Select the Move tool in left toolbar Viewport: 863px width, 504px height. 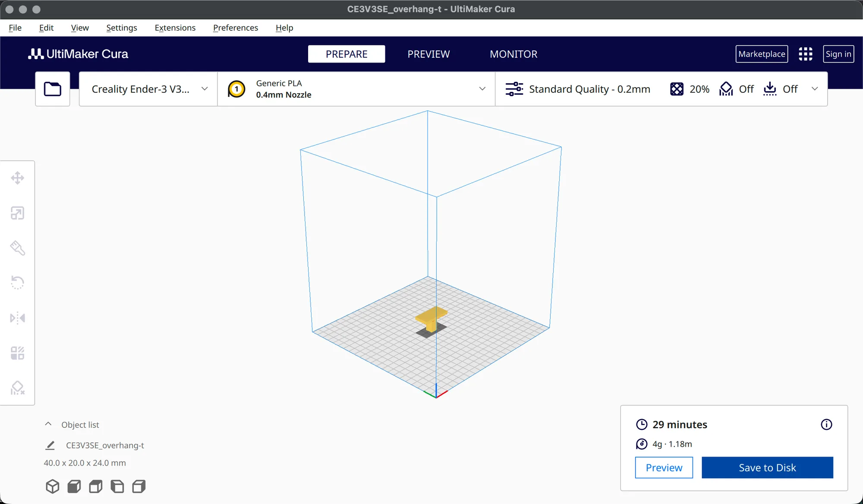tap(17, 178)
